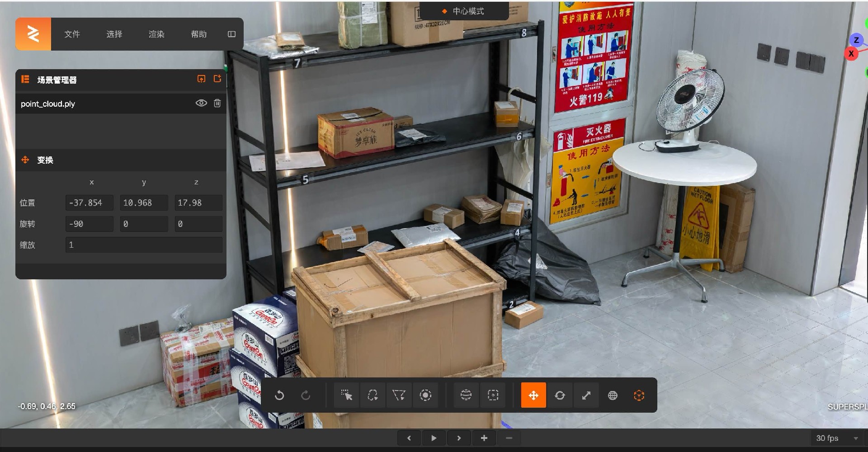
Task: Open the 文件 menu
Action: pyautogui.click(x=72, y=34)
